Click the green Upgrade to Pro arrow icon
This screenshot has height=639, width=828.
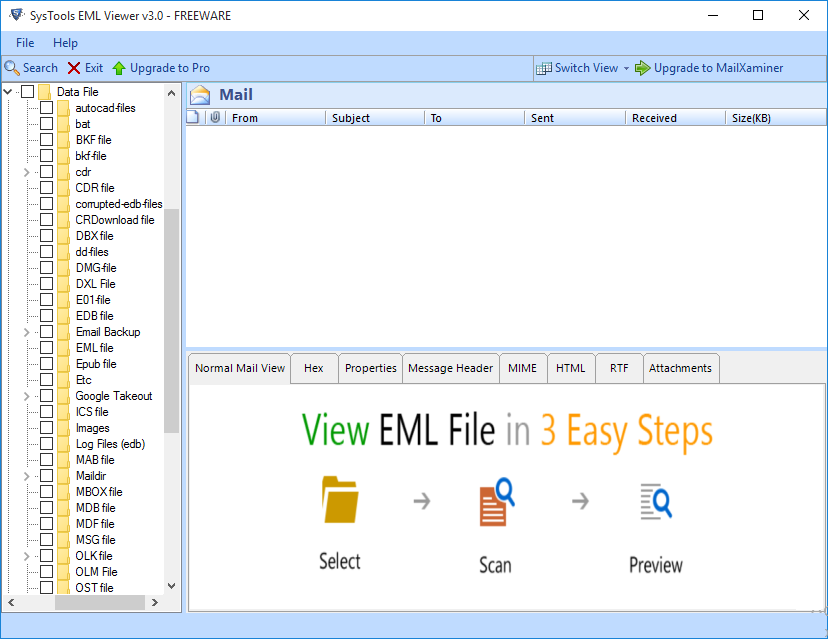pyautogui.click(x=119, y=68)
